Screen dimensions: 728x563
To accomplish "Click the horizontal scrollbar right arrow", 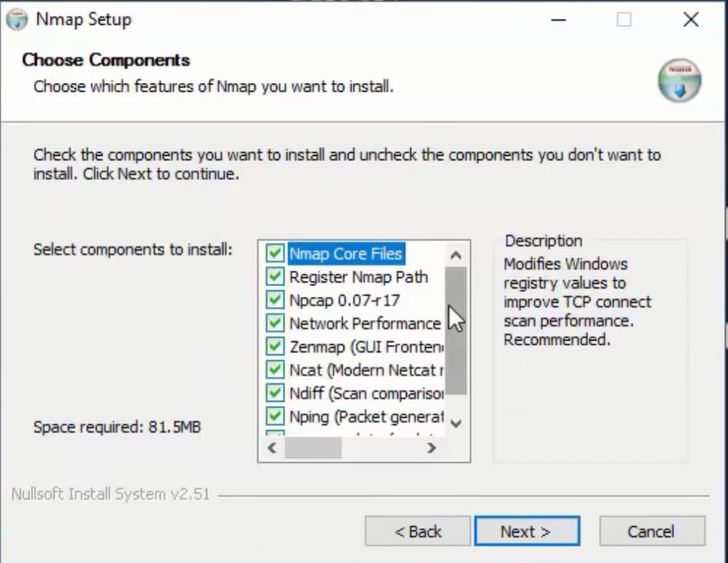I will tap(432, 448).
